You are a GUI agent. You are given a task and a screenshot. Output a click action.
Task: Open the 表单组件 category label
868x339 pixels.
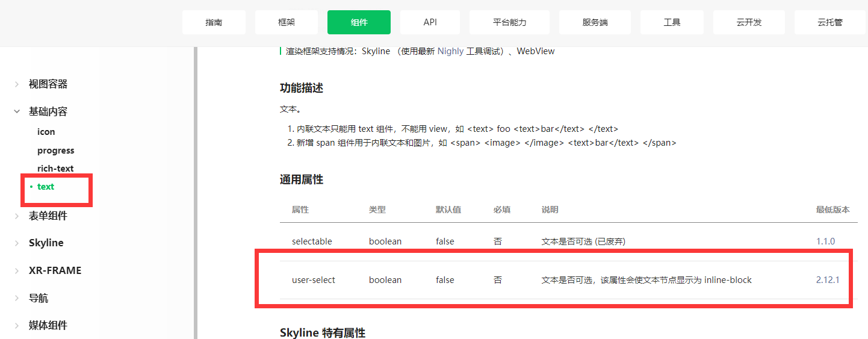48,216
